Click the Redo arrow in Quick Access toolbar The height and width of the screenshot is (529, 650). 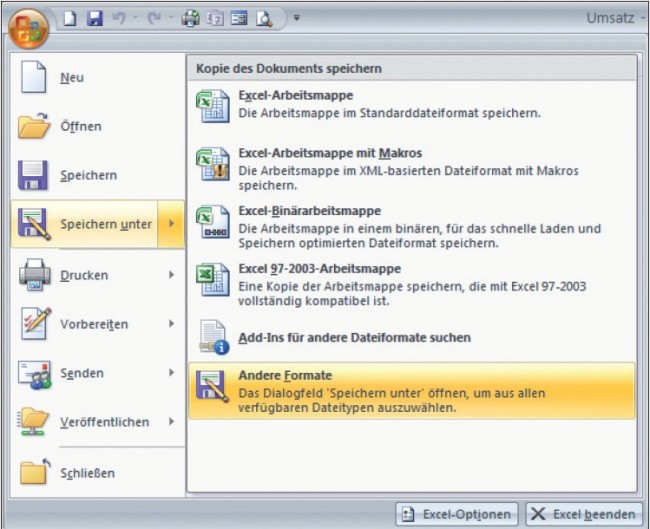[x=155, y=18]
